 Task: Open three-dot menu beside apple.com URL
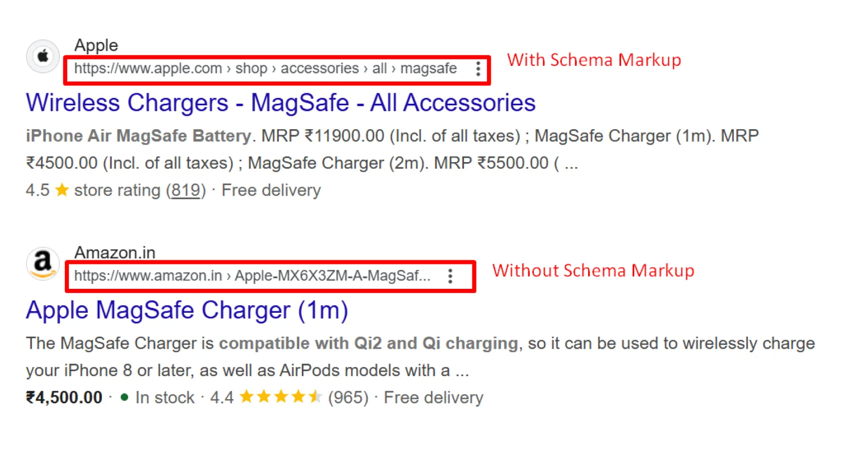pyautogui.click(x=478, y=69)
